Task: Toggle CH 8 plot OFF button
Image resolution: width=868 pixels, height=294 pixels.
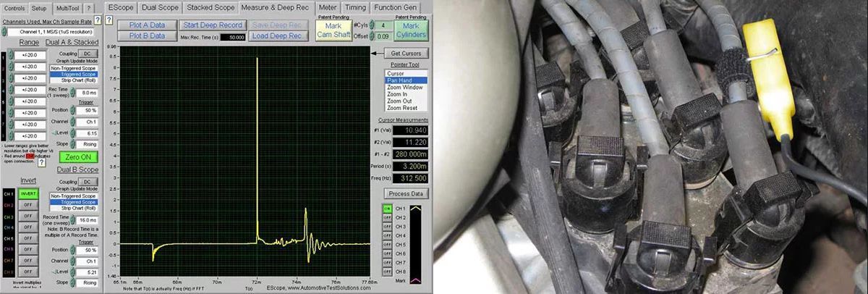Action: [387, 272]
